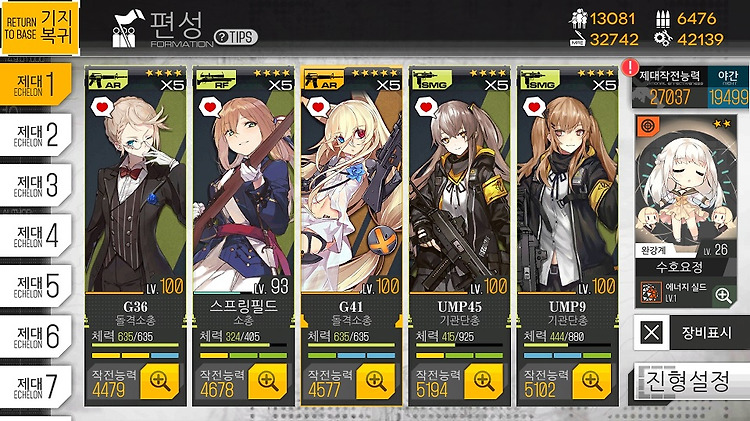Open Springfield details magnifier icon
This screenshot has width=750, height=421.
point(268,381)
